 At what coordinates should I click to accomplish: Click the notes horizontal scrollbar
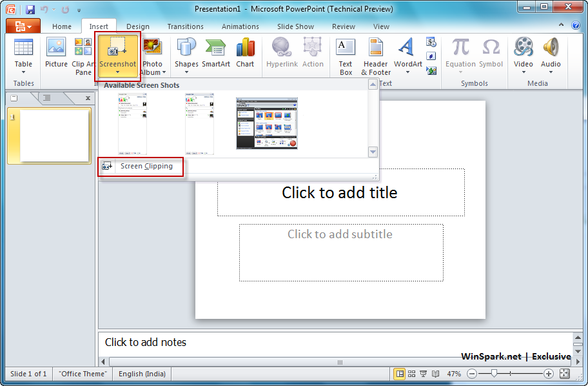[x=340, y=362]
